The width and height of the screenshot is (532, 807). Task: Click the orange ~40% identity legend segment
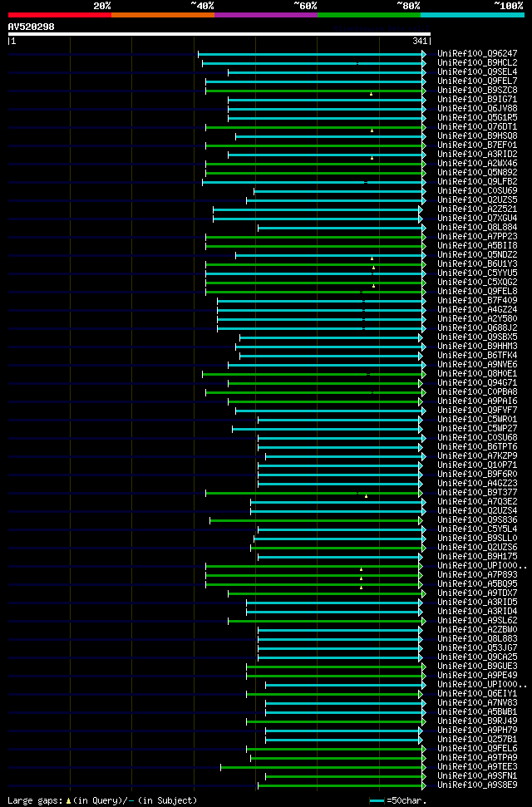coord(163,15)
